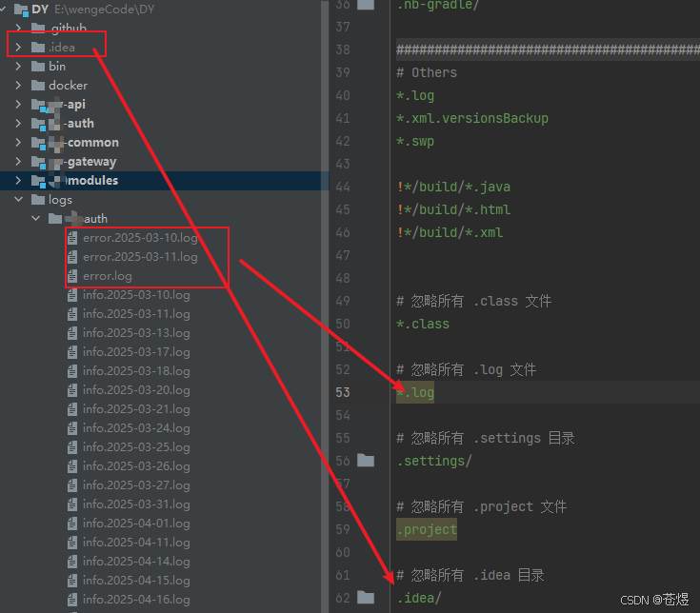Image resolution: width=700 pixels, height=613 pixels.
Task: Click the info.2025-04-16.log file icon
Action: point(72,600)
